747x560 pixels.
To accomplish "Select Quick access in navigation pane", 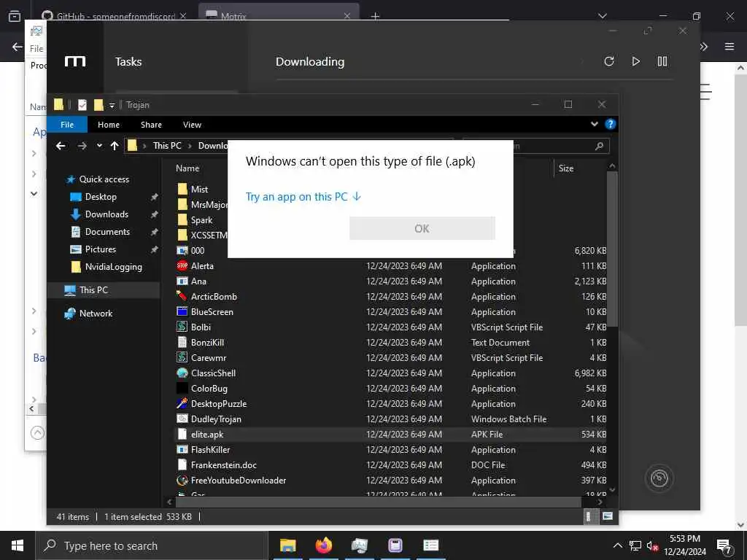I will 104,179.
